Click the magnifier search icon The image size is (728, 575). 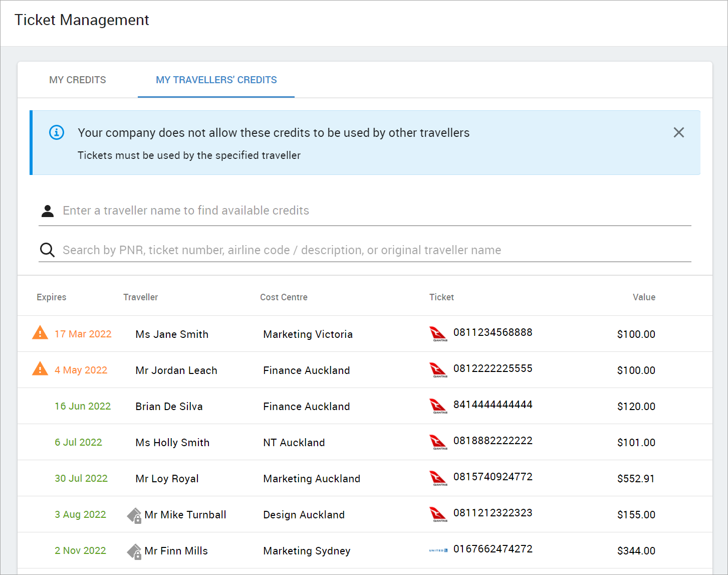click(47, 250)
